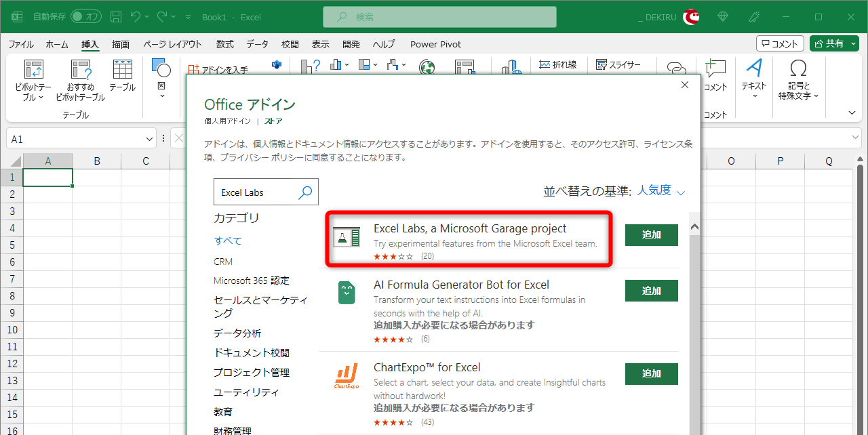Insert a new comment from the ribbon

[715, 75]
